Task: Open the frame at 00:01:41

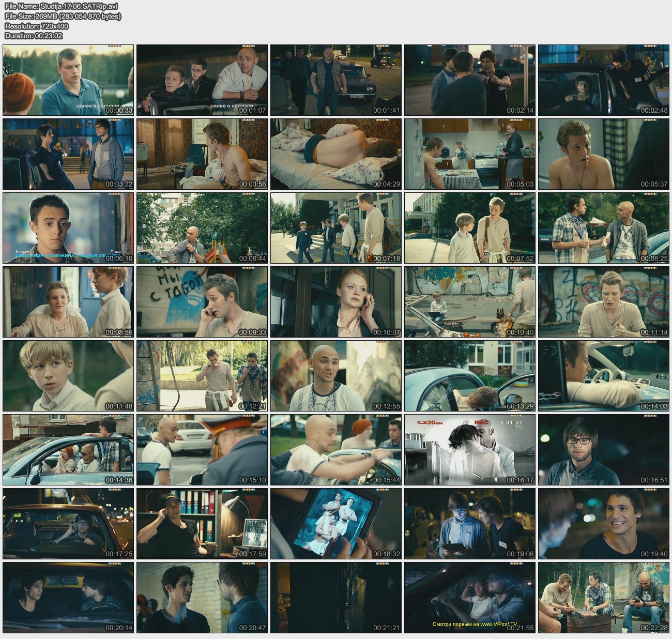Action: tap(335, 80)
